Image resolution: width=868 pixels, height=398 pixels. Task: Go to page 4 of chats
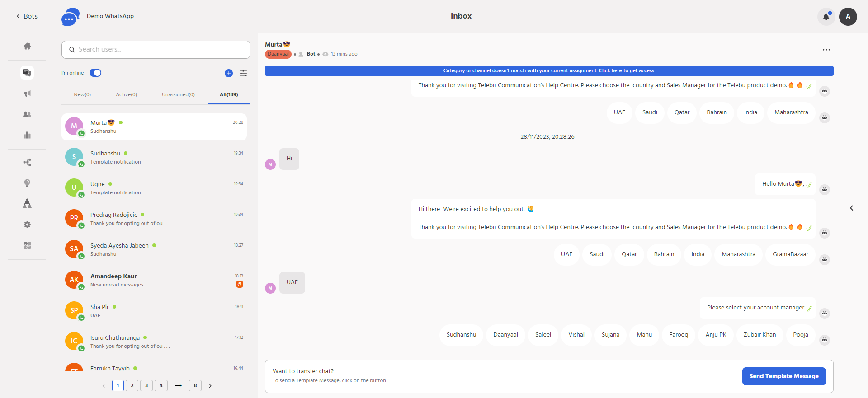click(161, 385)
